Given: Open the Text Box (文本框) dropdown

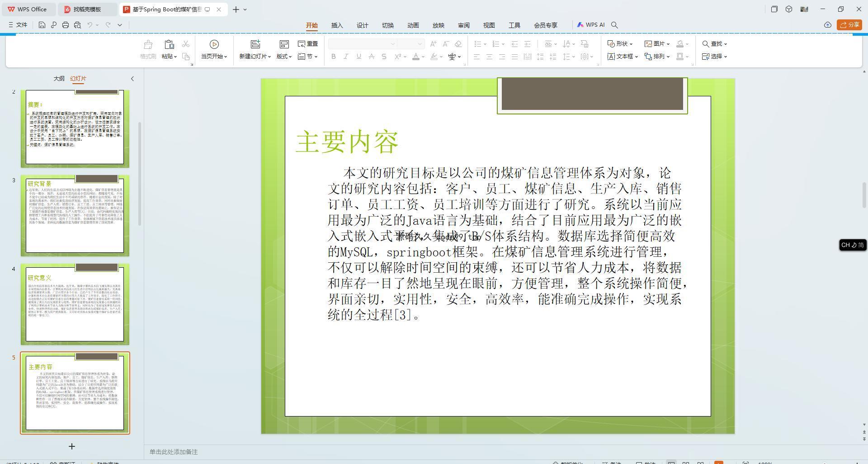Looking at the screenshot, I should pos(623,57).
